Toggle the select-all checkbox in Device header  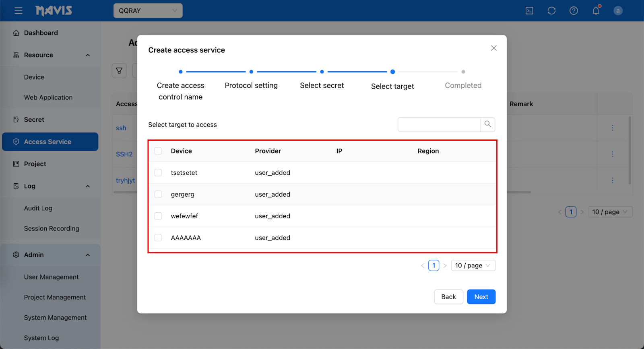click(158, 151)
